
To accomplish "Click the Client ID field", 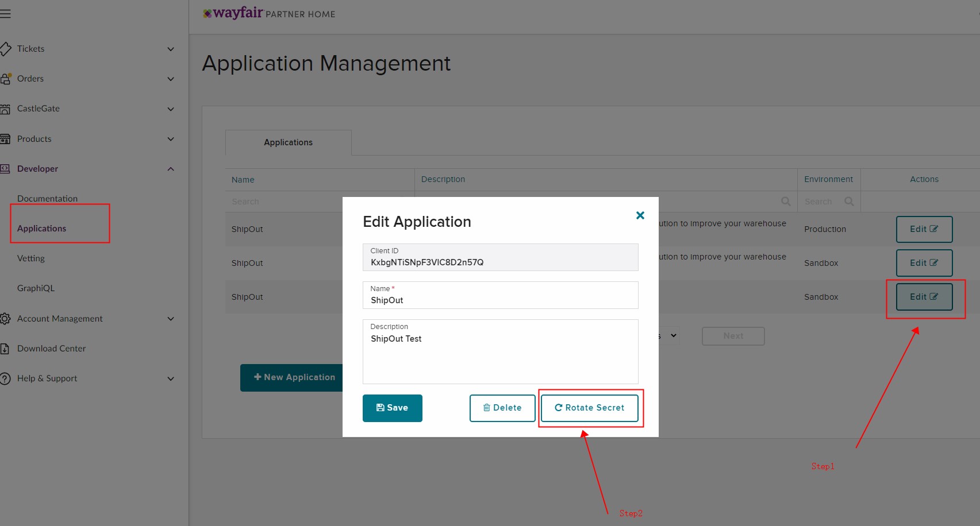I will (x=501, y=257).
